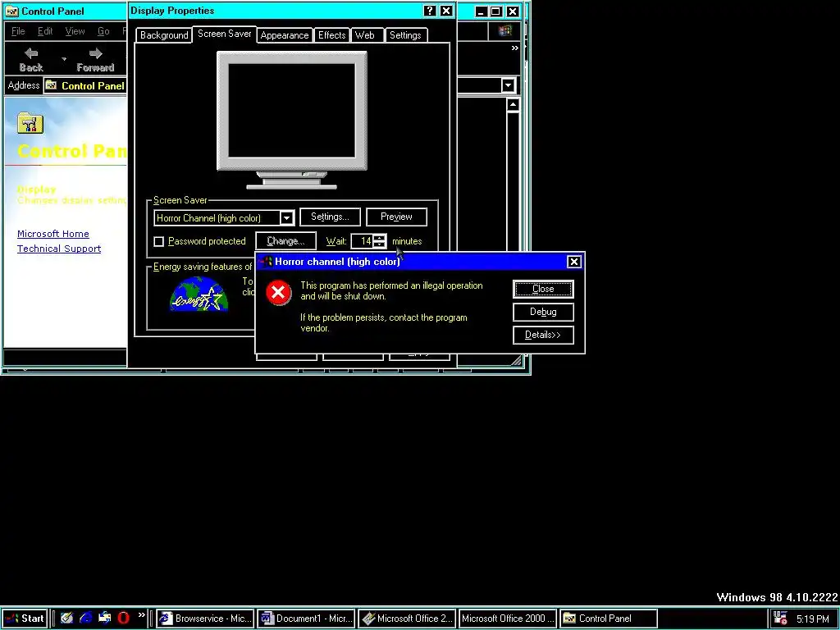Switch to Browservice taskbar button

point(204,619)
